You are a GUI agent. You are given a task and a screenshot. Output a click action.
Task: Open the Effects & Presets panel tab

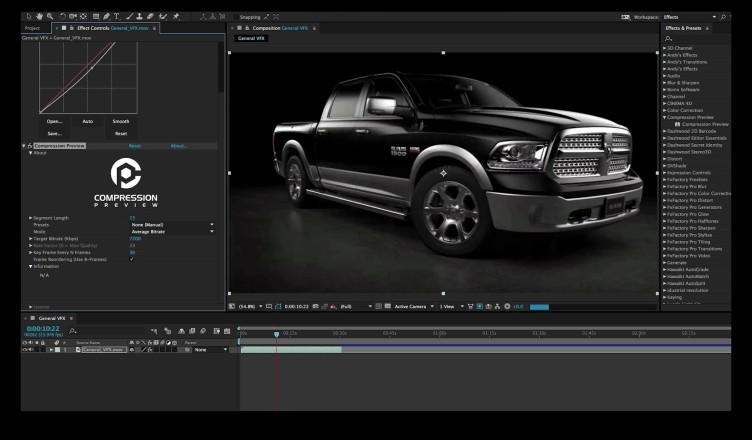683,28
